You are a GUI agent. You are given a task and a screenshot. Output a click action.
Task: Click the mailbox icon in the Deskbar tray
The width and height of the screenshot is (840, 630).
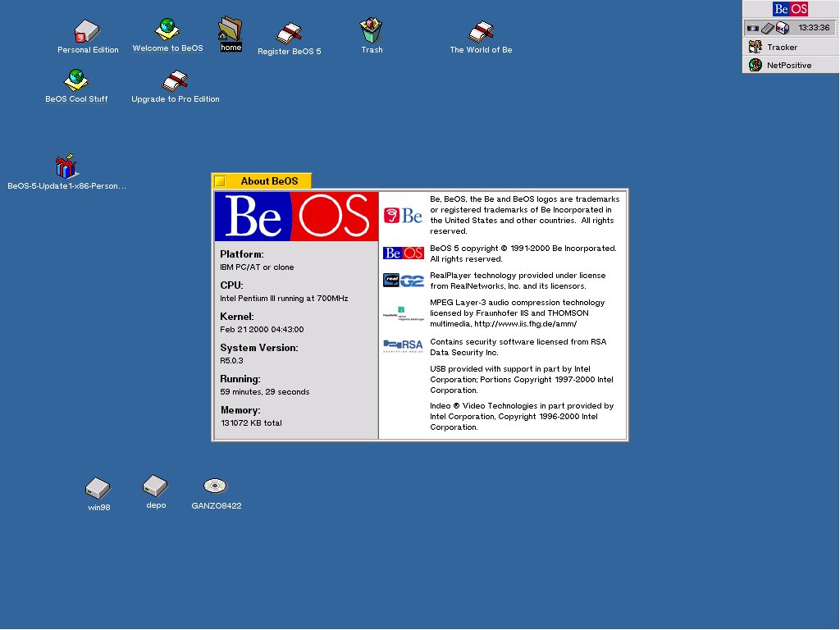tap(782, 28)
